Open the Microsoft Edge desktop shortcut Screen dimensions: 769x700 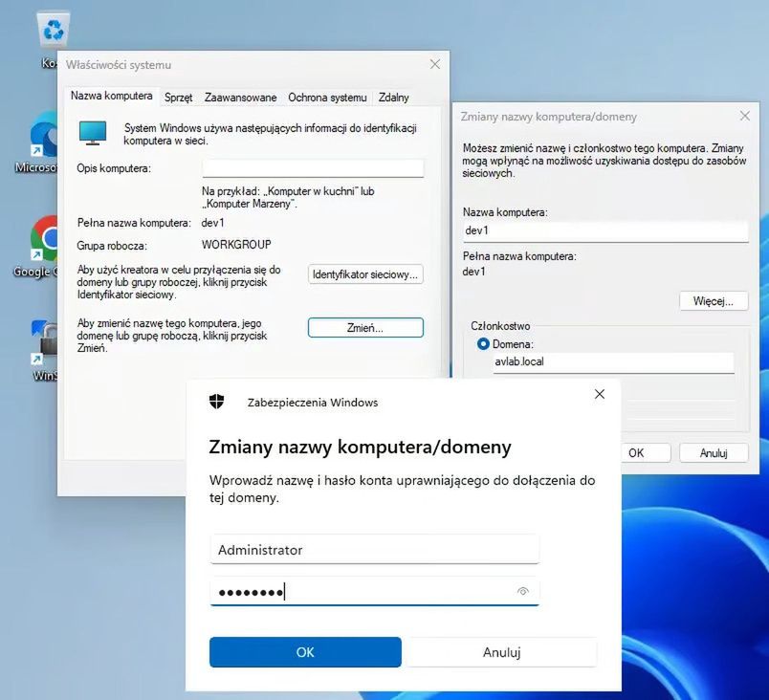pyautogui.click(x=43, y=135)
